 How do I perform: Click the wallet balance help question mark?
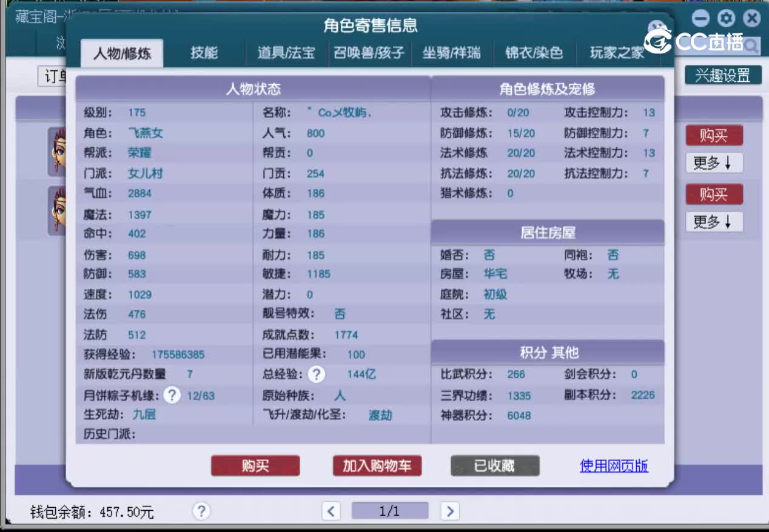pyautogui.click(x=201, y=511)
